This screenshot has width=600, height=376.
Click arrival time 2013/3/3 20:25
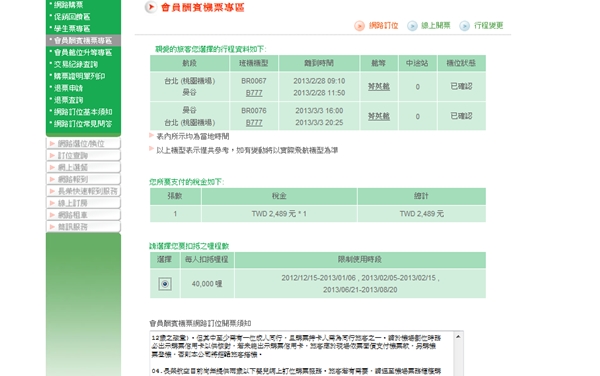click(x=319, y=122)
